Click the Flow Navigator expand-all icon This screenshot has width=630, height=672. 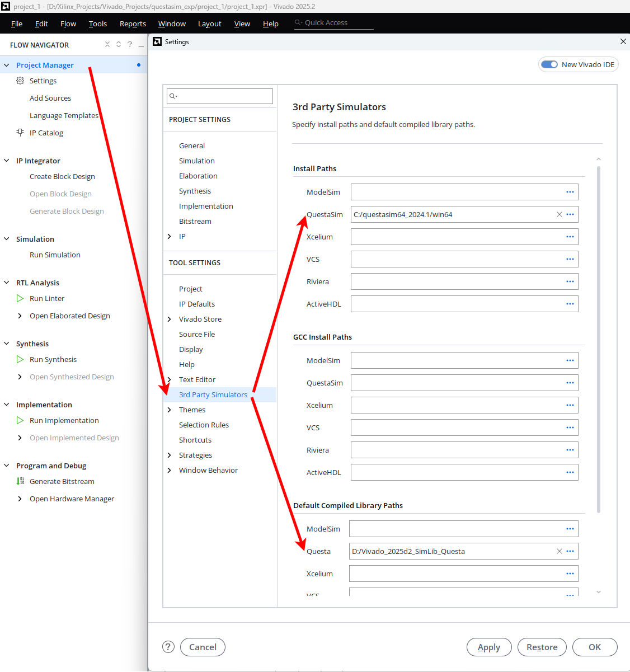click(119, 44)
